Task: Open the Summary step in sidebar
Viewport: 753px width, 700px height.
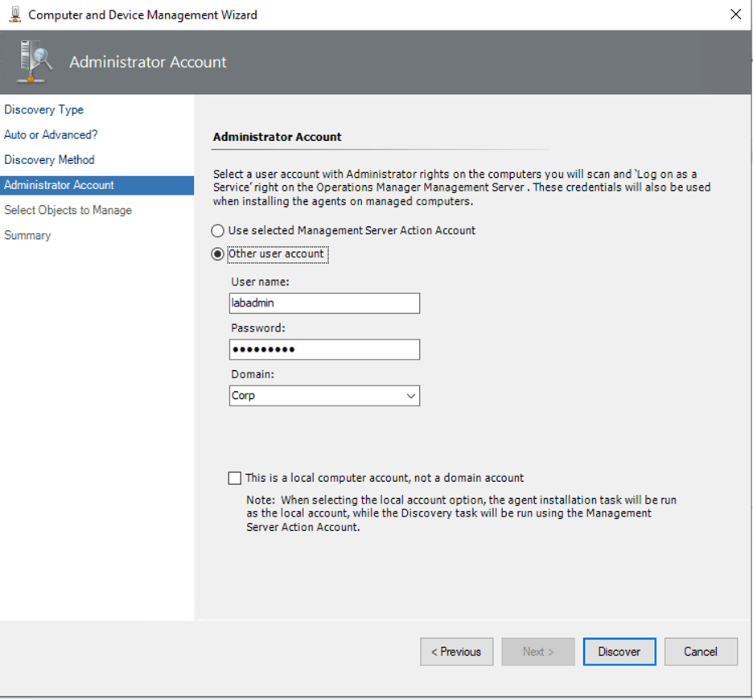Action: click(x=27, y=236)
